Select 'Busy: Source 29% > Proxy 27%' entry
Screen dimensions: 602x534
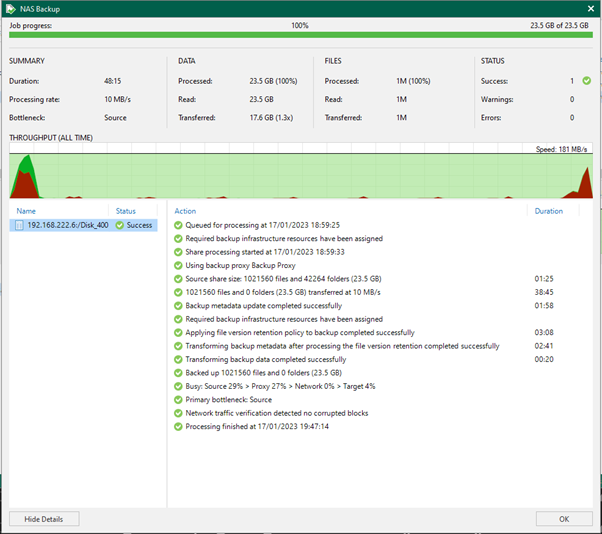[x=280, y=386]
